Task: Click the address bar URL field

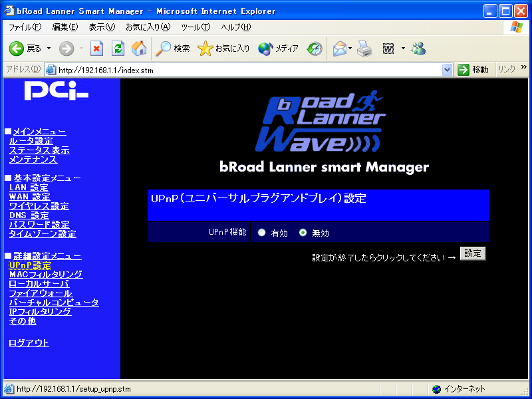Action: (x=249, y=70)
